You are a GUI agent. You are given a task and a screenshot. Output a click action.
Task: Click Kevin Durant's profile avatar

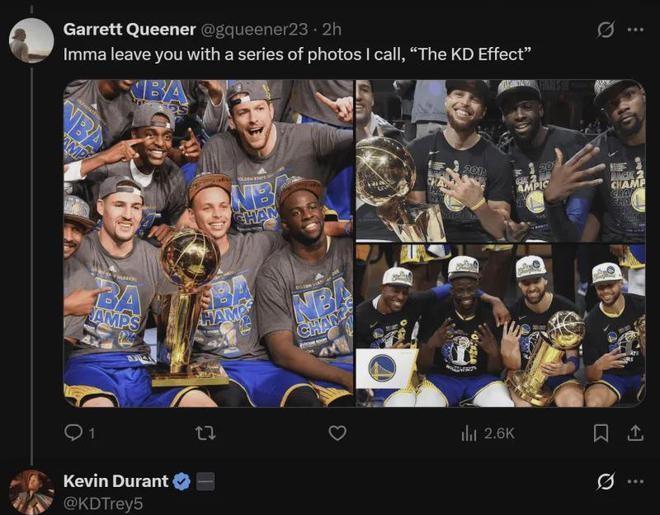(x=31, y=492)
